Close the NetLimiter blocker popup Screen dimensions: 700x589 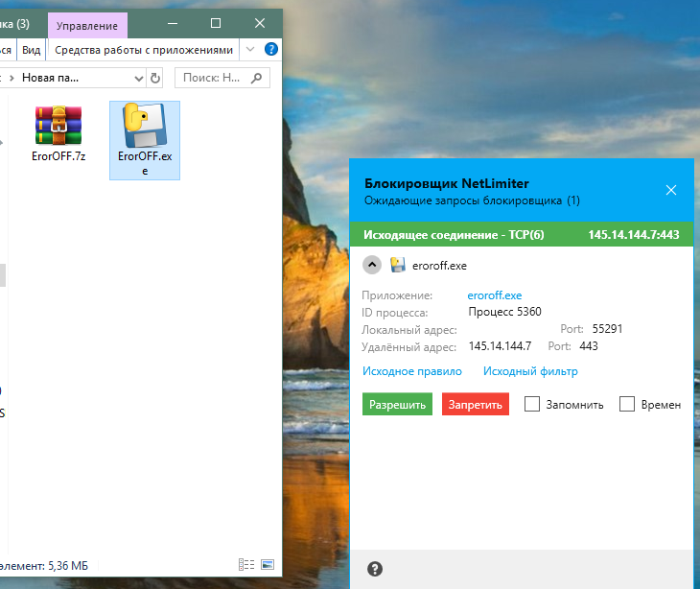point(671,190)
